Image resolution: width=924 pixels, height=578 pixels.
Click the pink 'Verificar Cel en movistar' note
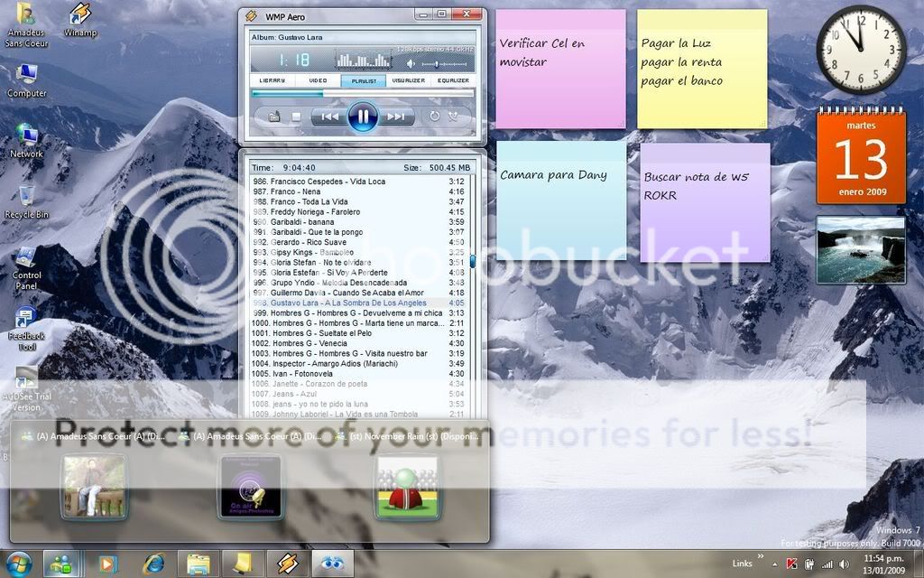pos(560,69)
